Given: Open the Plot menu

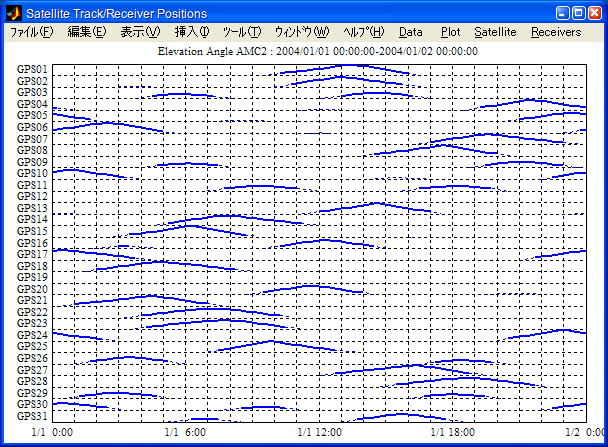Looking at the screenshot, I should click(450, 32).
